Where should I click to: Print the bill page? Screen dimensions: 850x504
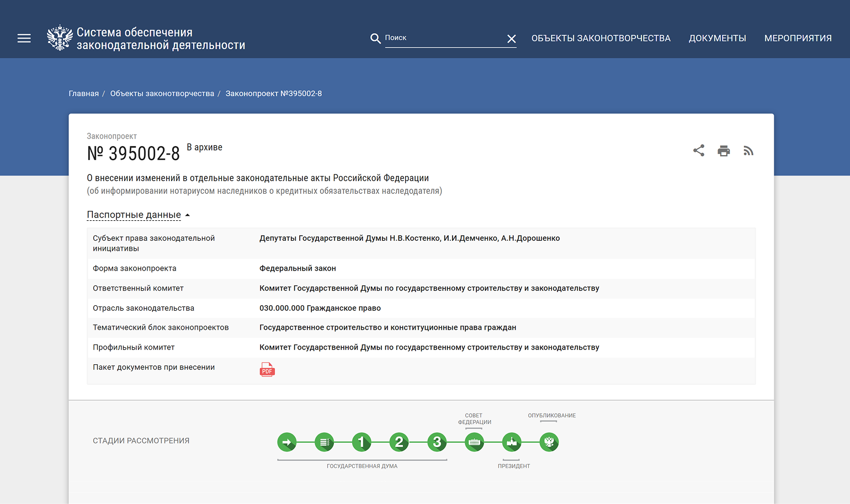724,151
